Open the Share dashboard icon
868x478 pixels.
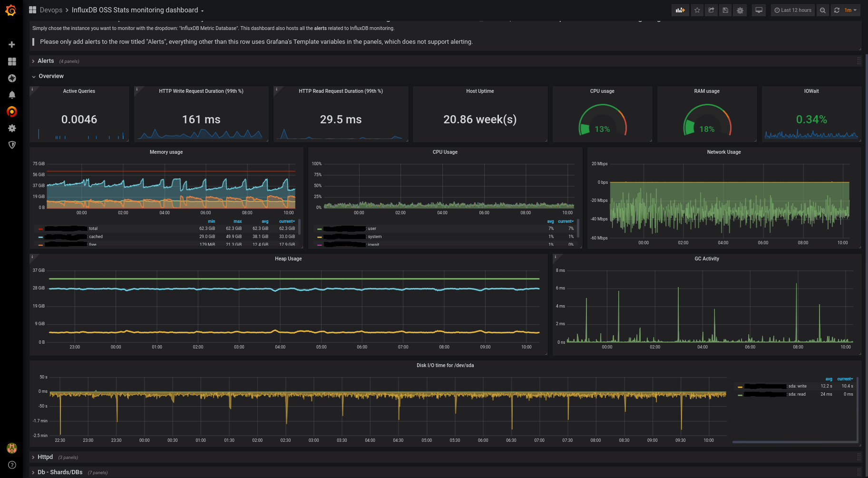711,10
